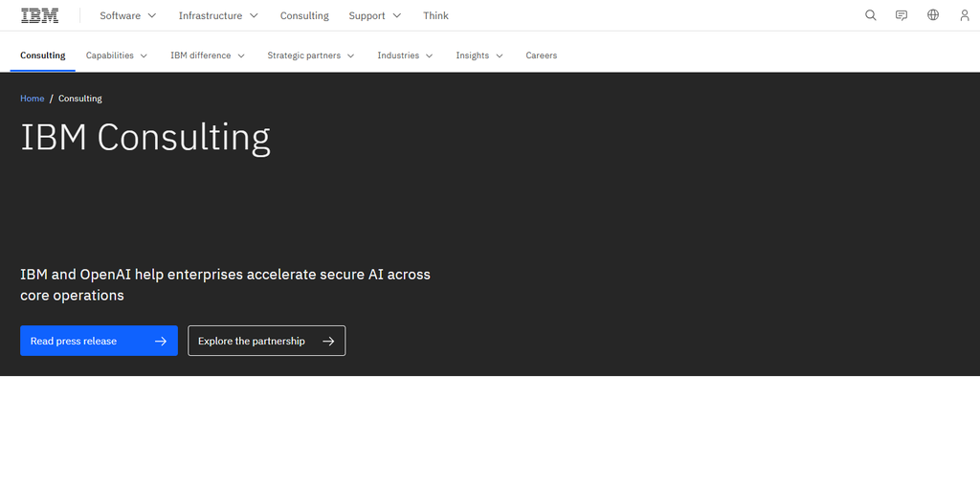This screenshot has height=487, width=980.
Task: Click the Consulting breadcrumb text
Action: (x=80, y=99)
